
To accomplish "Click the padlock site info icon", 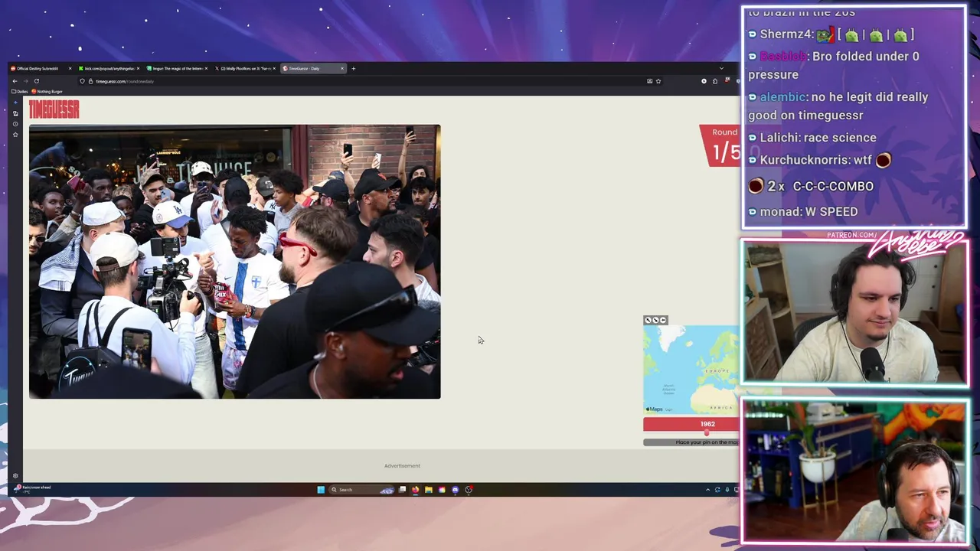I will (90, 81).
